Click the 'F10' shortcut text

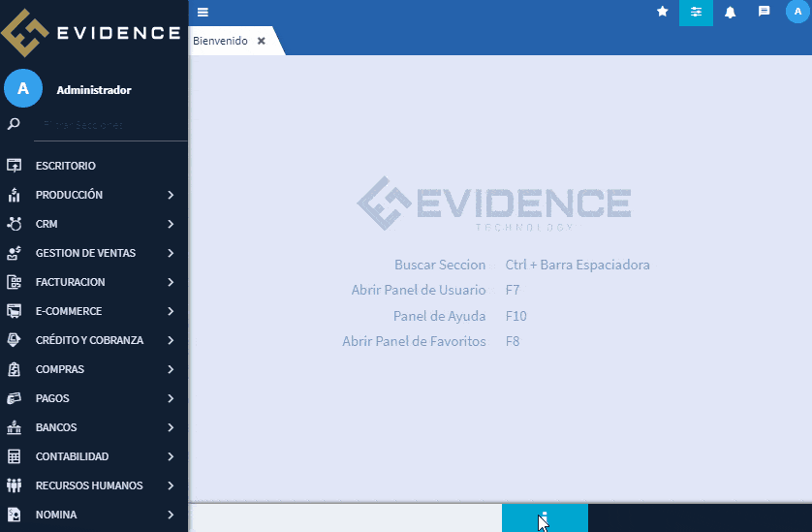coord(516,316)
